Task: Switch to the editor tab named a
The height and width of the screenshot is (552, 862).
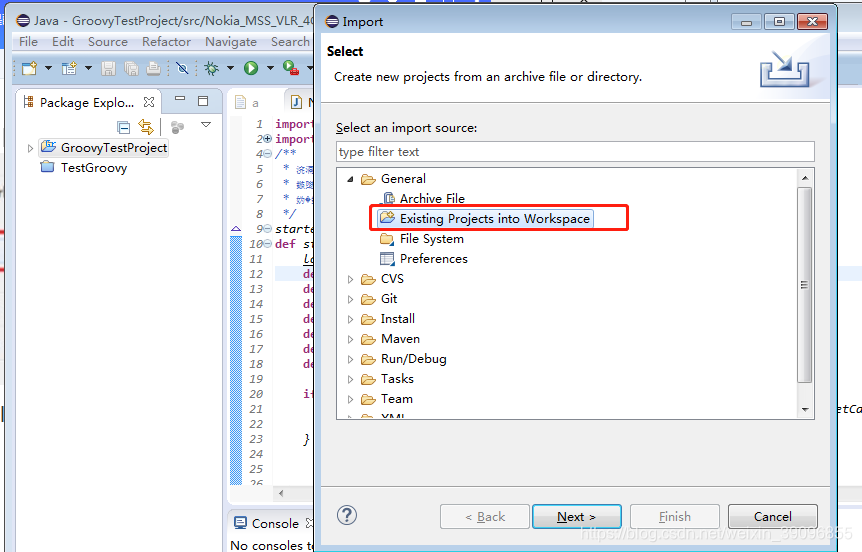Action: 247,102
